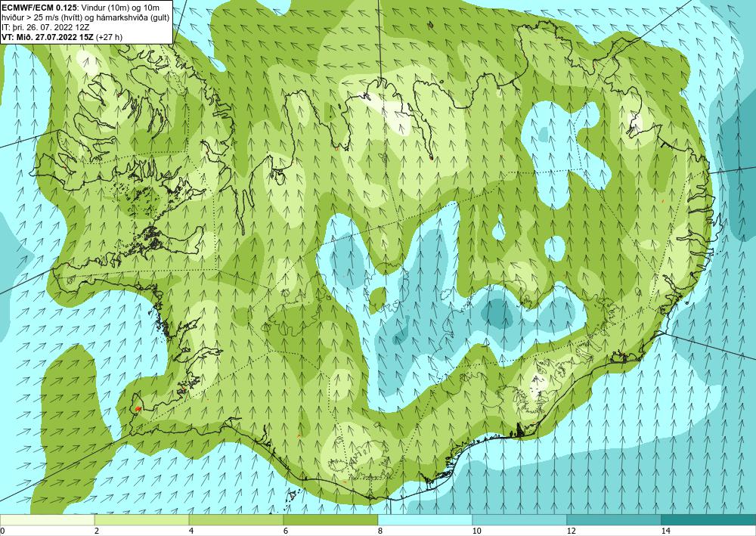This screenshot has width=756, height=536.
Task: Click the pale yellow 0–2 legend color segment
Action: tap(47, 520)
